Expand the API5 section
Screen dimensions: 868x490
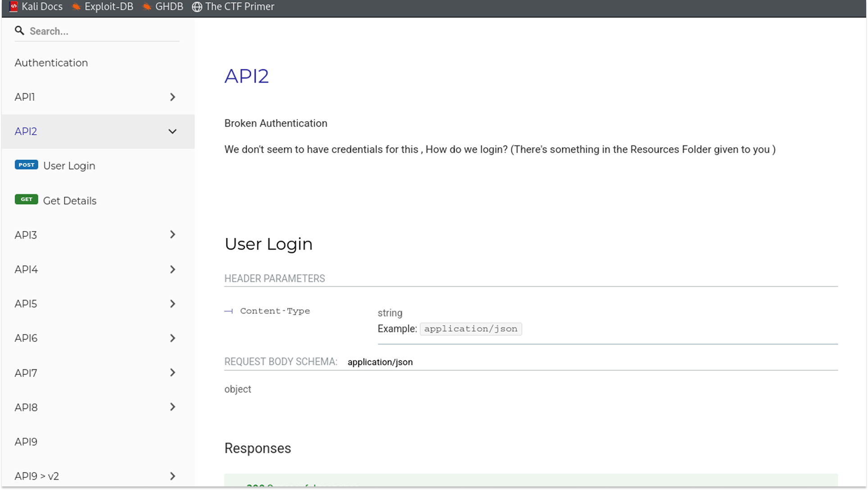click(x=172, y=304)
